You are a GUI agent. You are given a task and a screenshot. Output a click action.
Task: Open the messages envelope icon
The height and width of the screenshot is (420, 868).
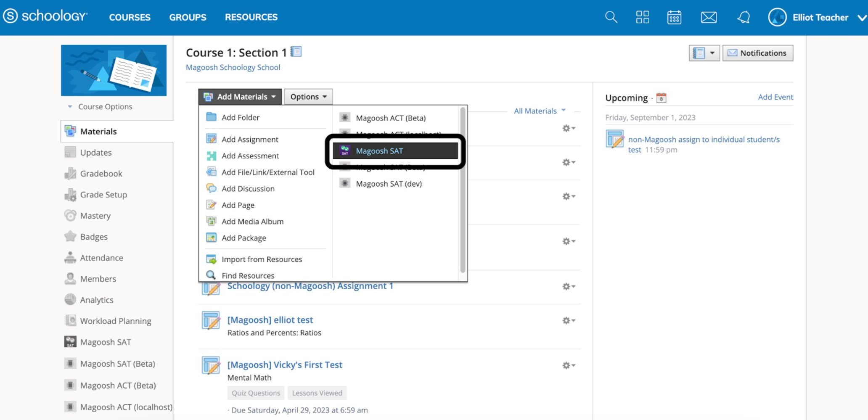coord(709,17)
